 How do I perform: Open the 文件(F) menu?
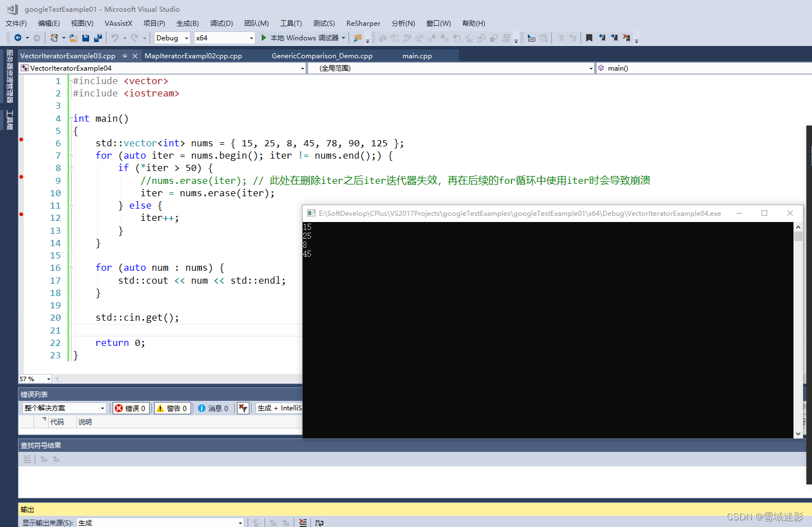click(x=16, y=23)
